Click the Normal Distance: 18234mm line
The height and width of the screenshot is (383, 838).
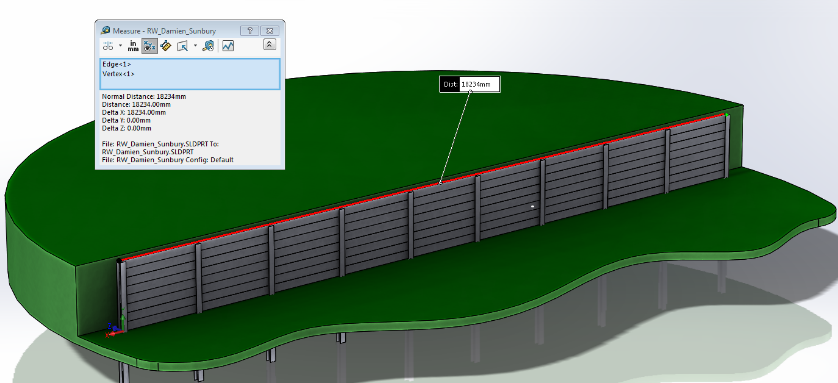pos(144,97)
